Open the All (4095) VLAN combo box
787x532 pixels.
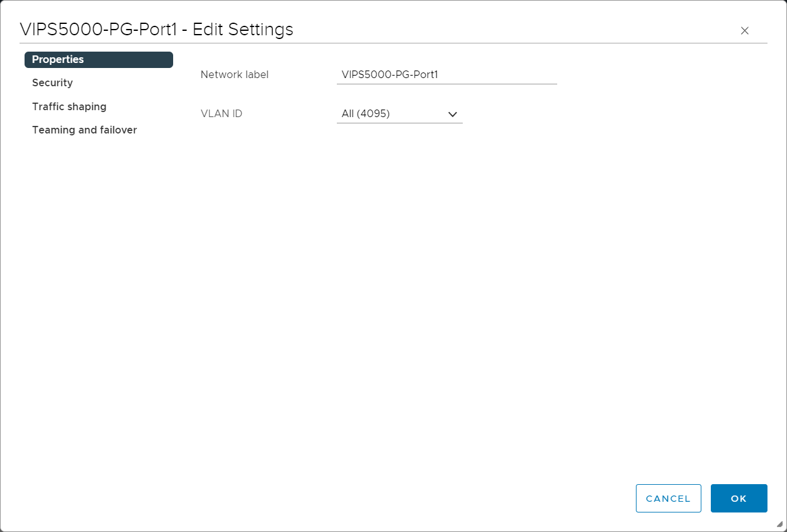(400, 114)
